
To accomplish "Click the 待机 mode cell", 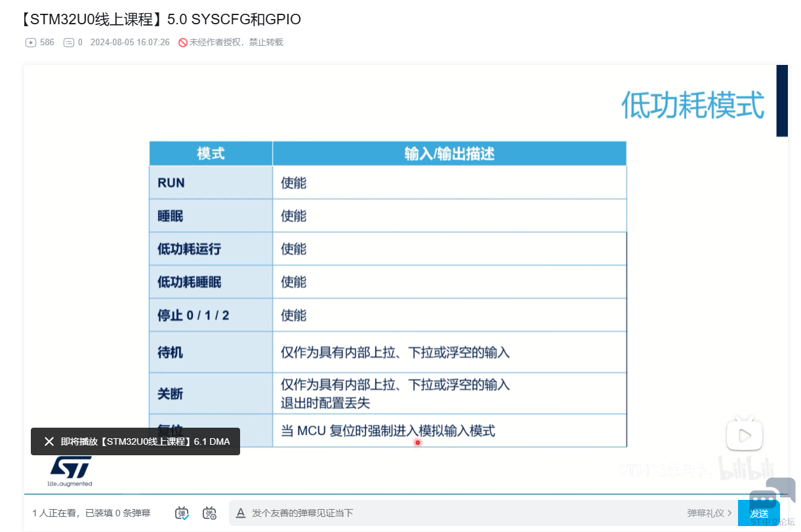I will click(211, 352).
